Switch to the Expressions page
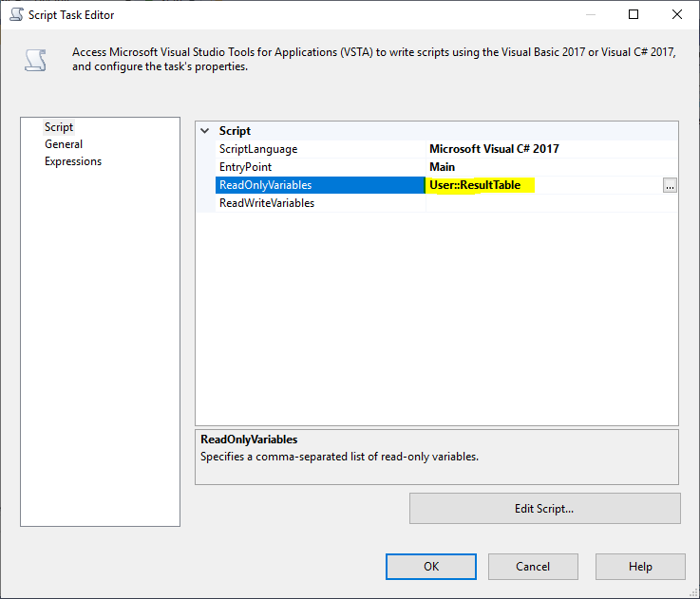Screen dimensions: 700x599 (73, 161)
